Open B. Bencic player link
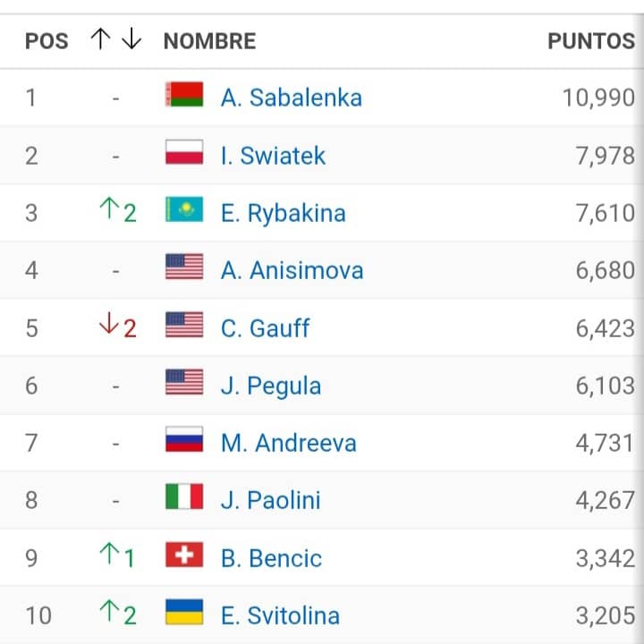Image resolution: width=644 pixels, height=644 pixels. pyautogui.click(x=271, y=558)
